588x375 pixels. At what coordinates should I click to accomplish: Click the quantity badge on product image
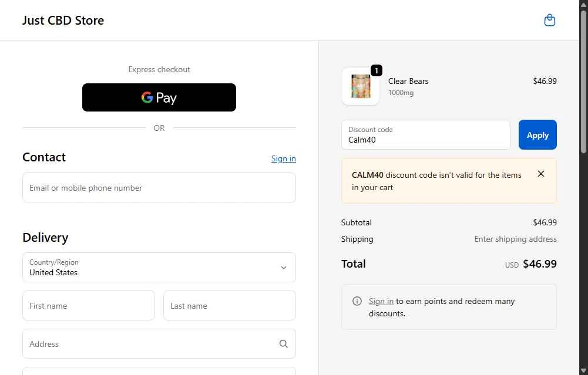pos(377,71)
